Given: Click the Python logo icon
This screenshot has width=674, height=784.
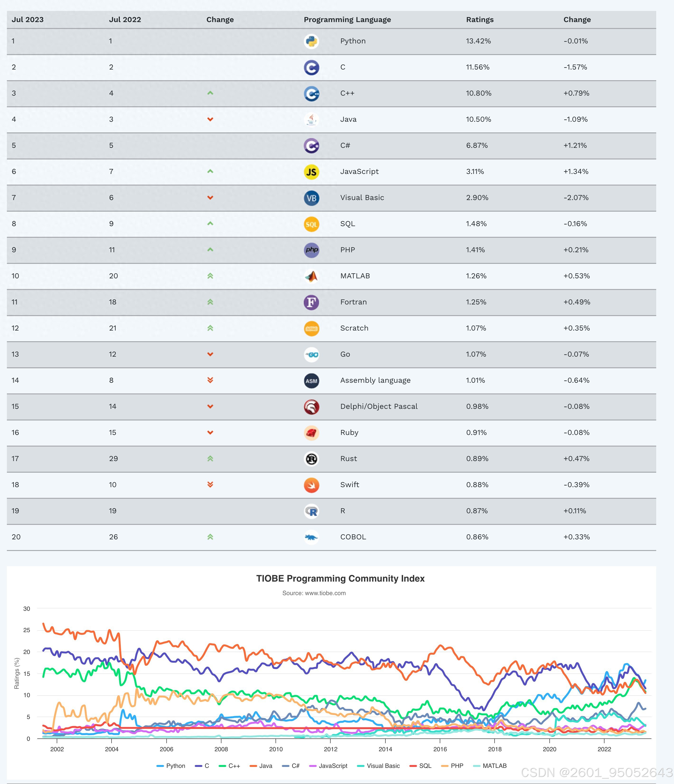Looking at the screenshot, I should click(311, 41).
